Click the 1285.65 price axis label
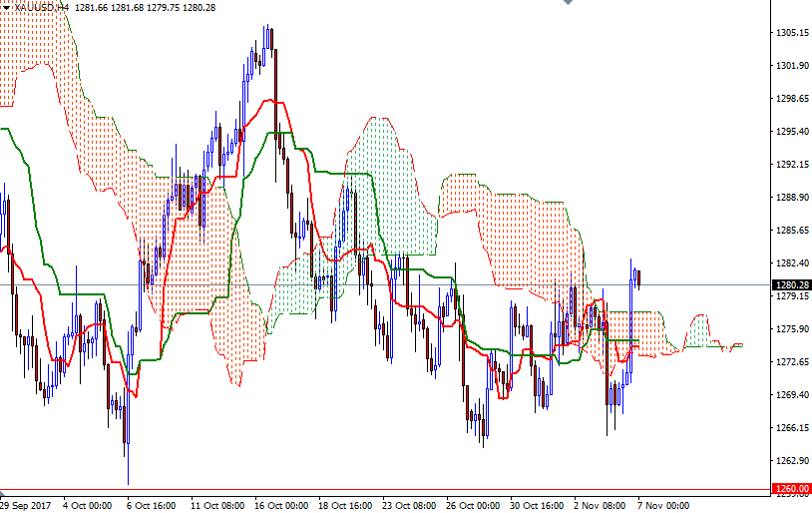The image size is (812, 513). (792, 231)
